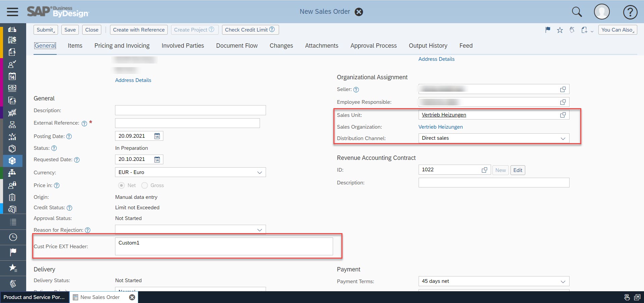Click the bottom-right expand window icon
The image size is (644, 303).
pos(637,297)
